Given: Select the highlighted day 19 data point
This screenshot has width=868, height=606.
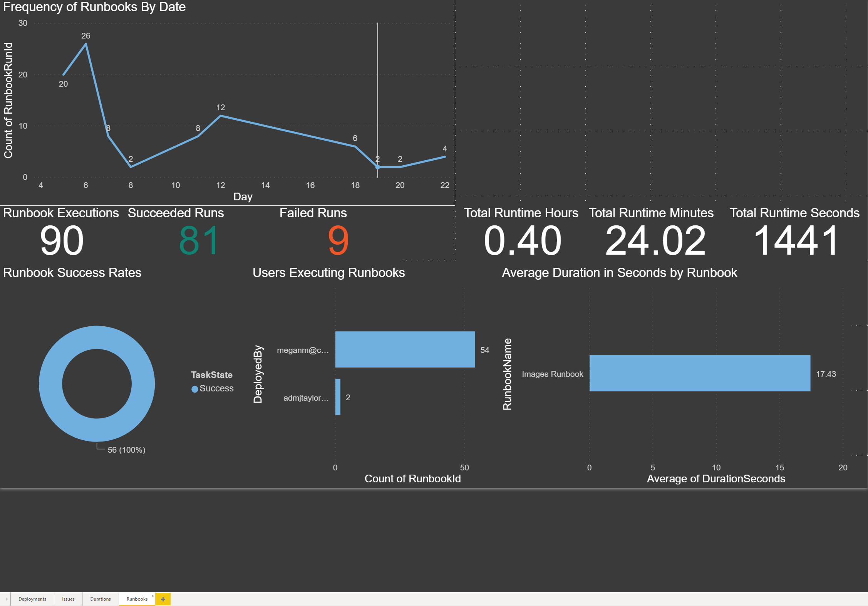Looking at the screenshot, I should (377, 167).
